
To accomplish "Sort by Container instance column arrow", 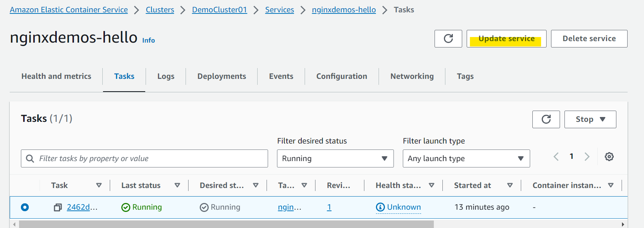I will pyautogui.click(x=611, y=185).
